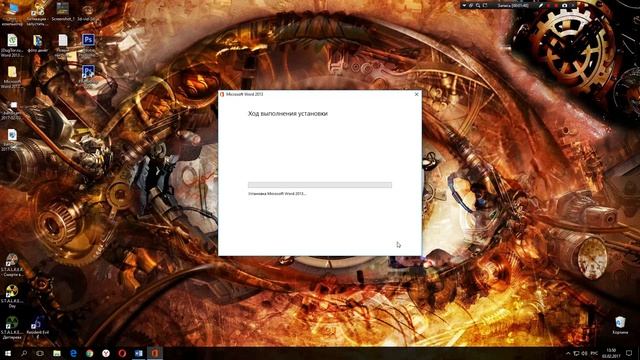Select the Office installer taskbar button
The image size is (640, 360).
click(x=155, y=353)
